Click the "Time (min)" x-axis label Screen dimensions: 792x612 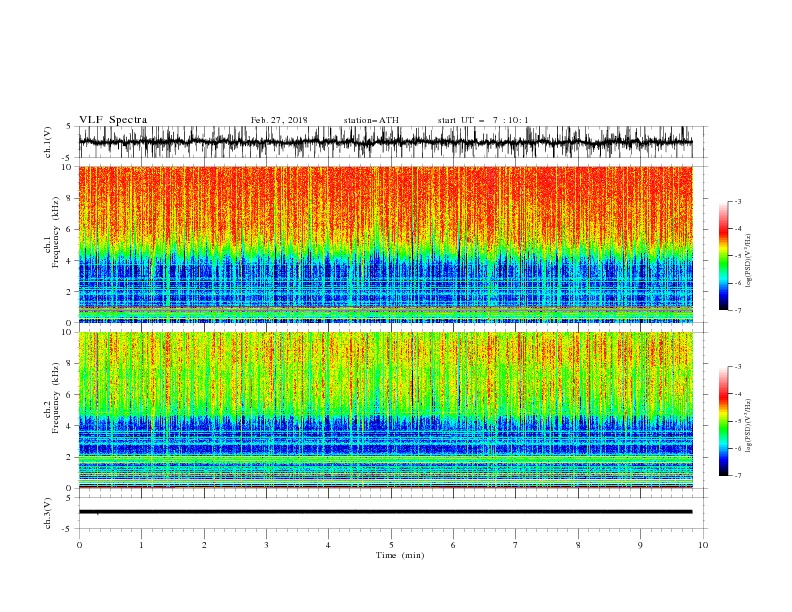[x=400, y=555]
